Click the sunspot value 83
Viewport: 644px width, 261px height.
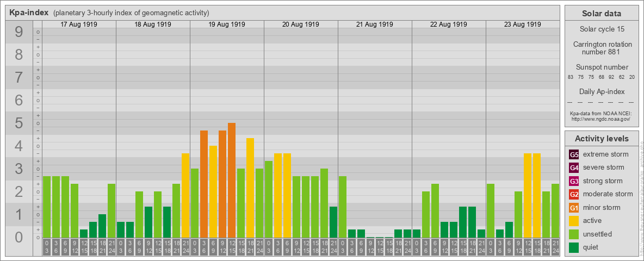coord(571,77)
